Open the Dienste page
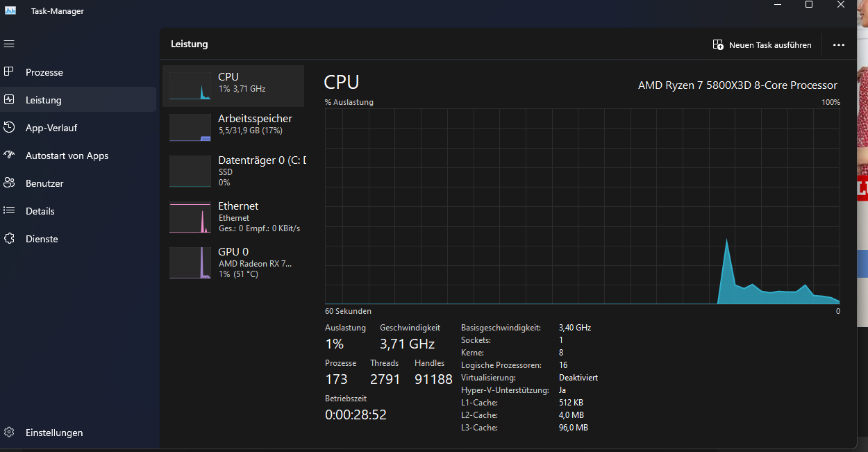This screenshot has width=868, height=452. click(x=78, y=239)
